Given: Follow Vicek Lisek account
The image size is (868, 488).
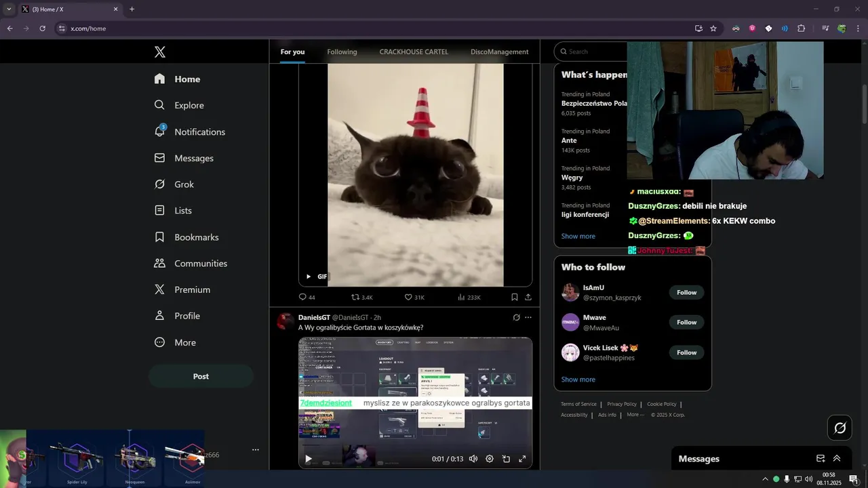Looking at the screenshot, I should [x=686, y=352].
